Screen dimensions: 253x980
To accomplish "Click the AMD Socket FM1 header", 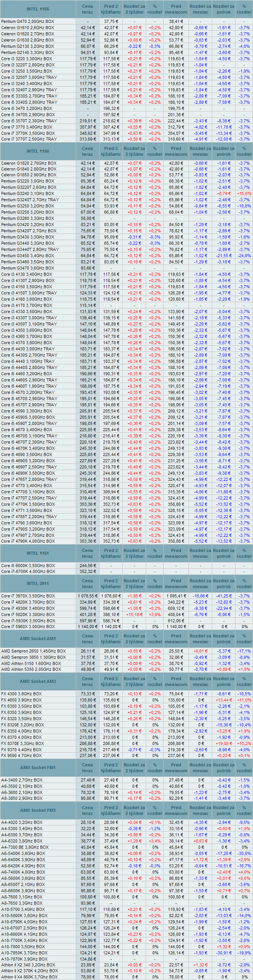I will (x=38, y=768).
